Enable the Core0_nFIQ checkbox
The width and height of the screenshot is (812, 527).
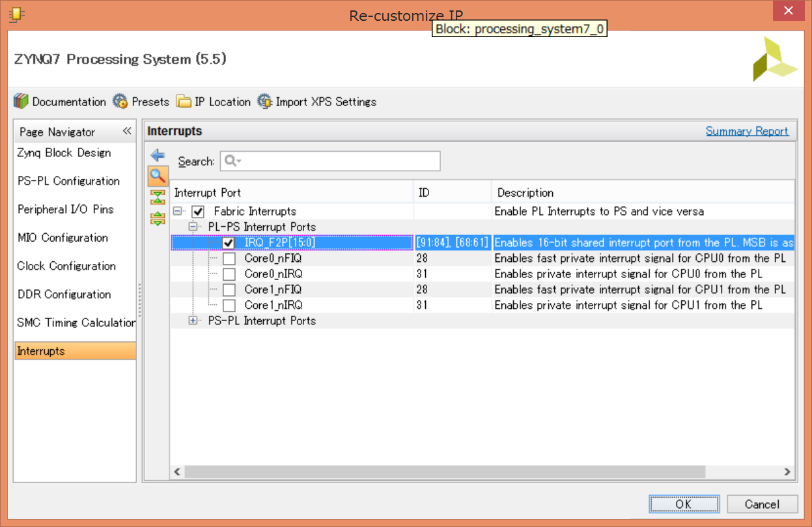229,259
